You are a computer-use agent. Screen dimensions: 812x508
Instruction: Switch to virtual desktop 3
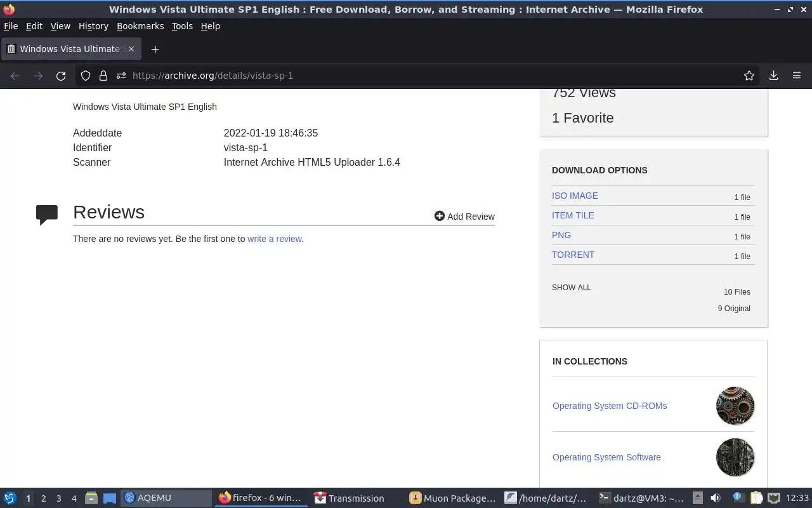[58, 498]
